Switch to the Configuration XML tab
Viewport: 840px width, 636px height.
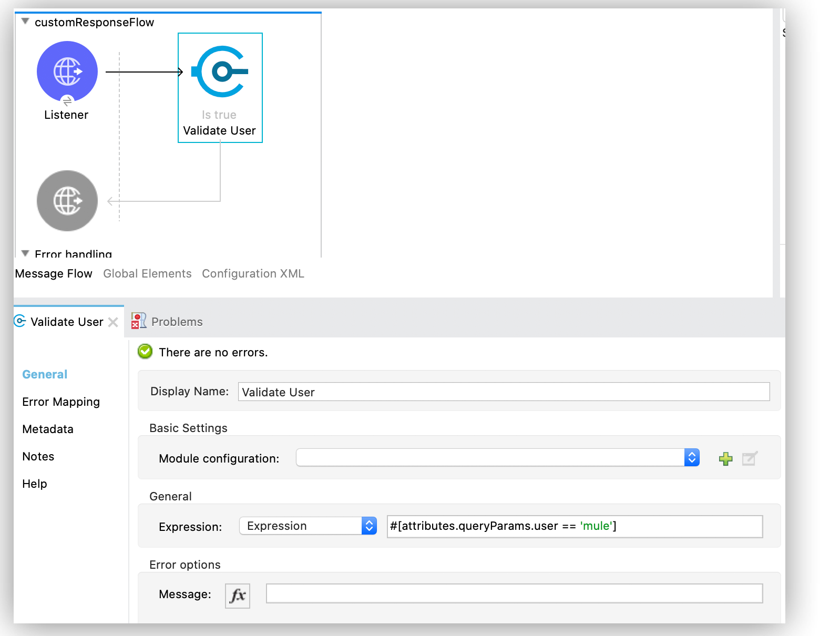[253, 274]
